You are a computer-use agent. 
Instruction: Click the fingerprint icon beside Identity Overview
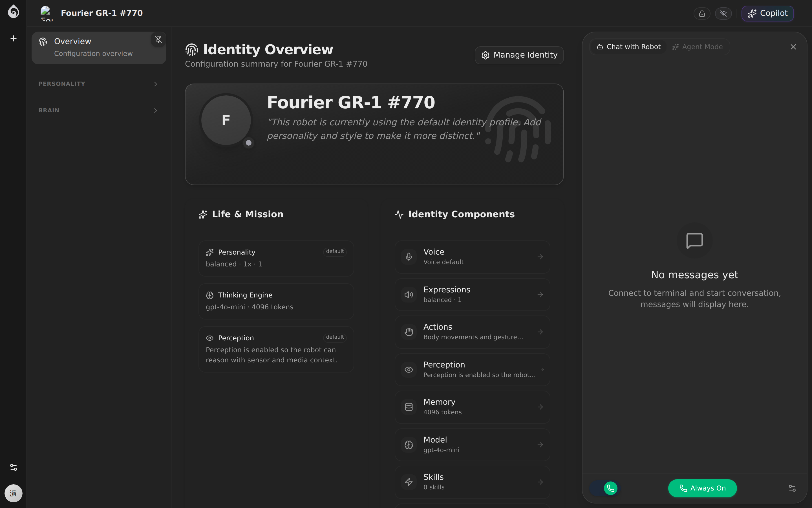192,50
